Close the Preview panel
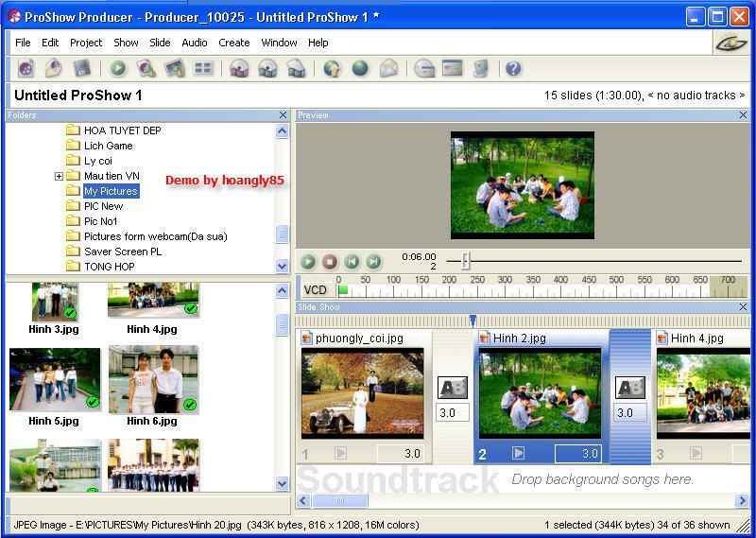Screen dimensions: 756x538 (x=743, y=114)
